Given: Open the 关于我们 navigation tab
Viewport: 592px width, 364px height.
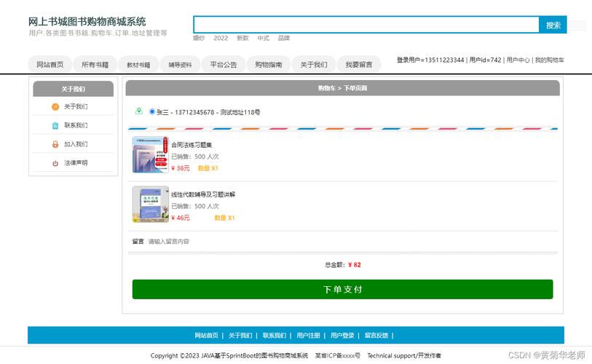Looking at the screenshot, I should pyautogui.click(x=314, y=65).
